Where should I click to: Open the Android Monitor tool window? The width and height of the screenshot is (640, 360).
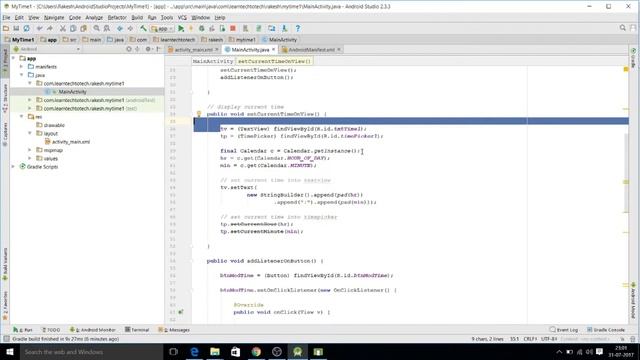[x=93, y=329]
